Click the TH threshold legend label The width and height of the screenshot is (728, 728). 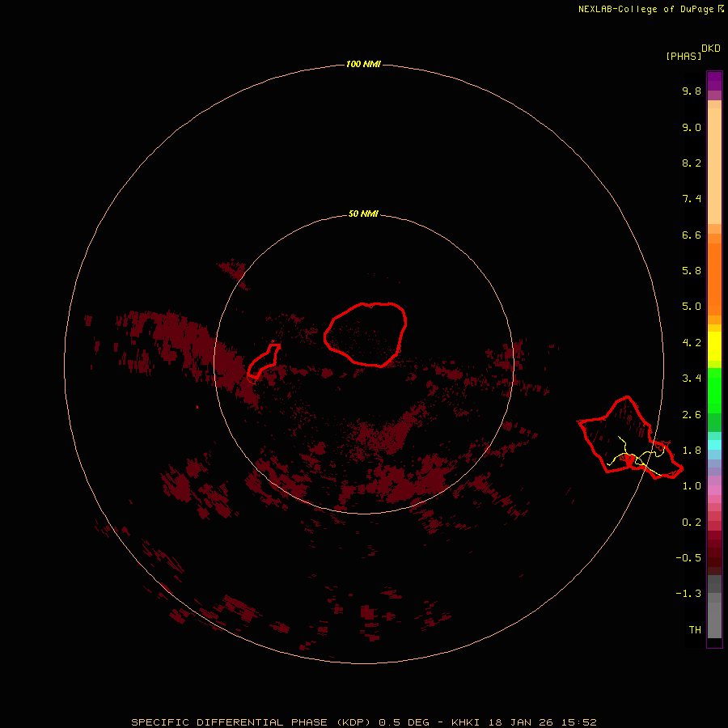(x=695, y=630)
